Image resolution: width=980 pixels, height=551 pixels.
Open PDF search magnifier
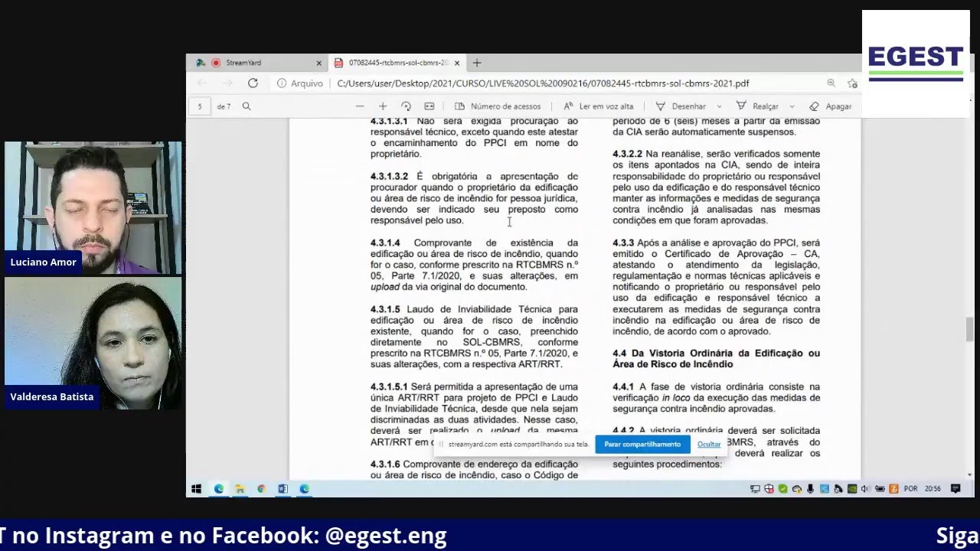[247, 106]
